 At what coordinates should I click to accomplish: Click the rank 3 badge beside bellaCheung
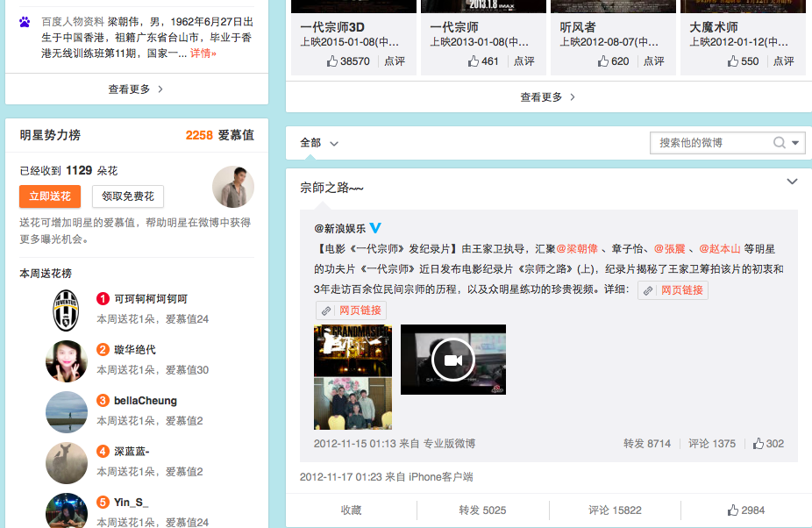tap(103, 401)
